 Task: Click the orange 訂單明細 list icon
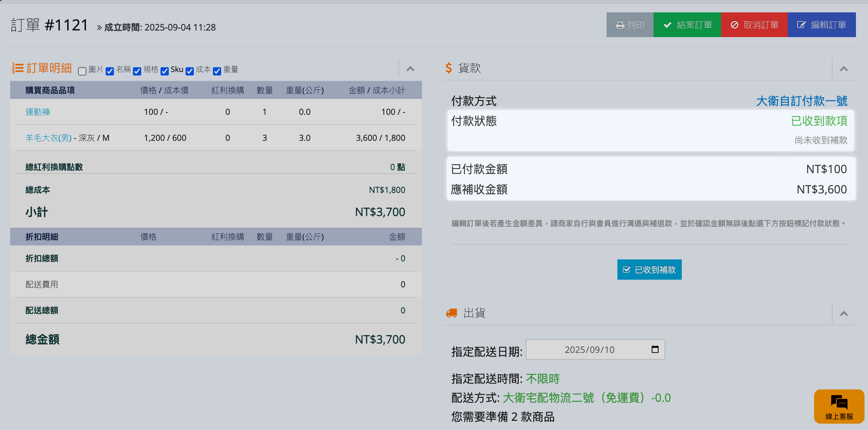(17, 68)
